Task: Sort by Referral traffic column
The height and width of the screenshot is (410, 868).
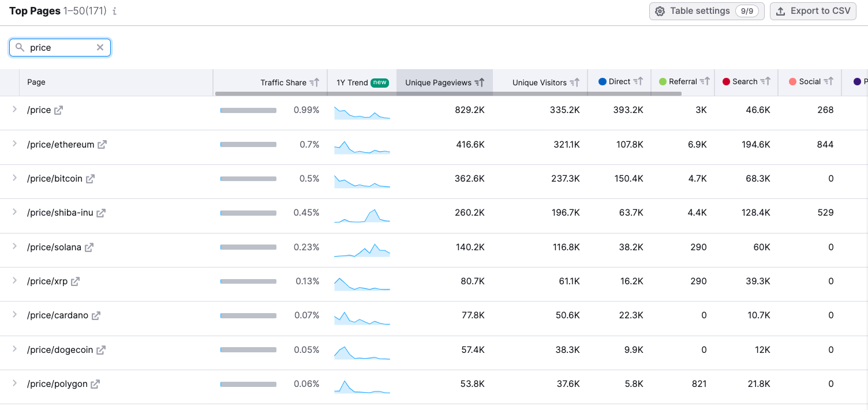Action: [x=705, y=81]
